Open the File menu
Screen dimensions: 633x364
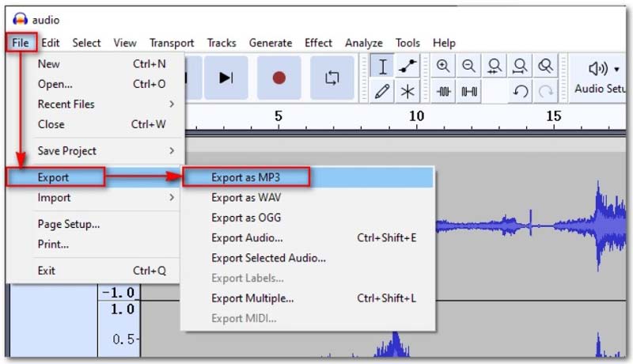coord(21,43)
